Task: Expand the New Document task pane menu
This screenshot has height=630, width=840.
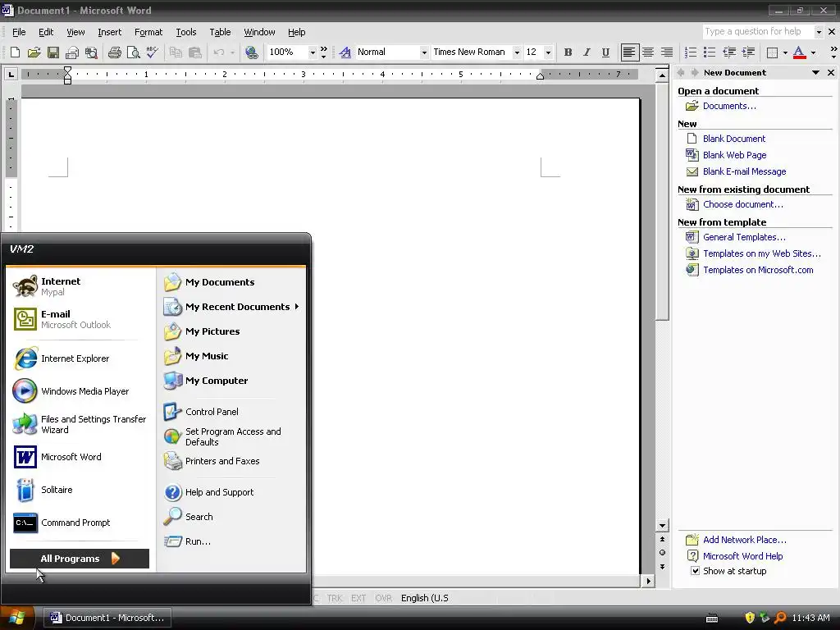Action: coord(815,72)
